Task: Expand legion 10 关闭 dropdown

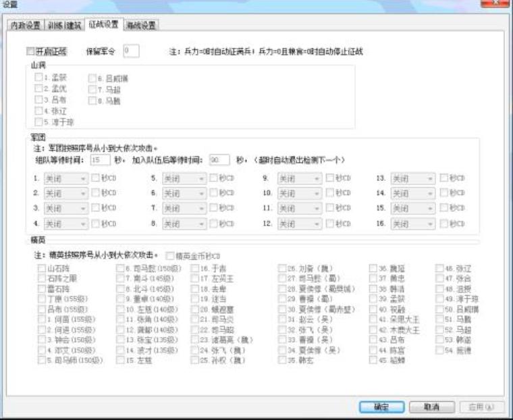Action: click(299, 194)
